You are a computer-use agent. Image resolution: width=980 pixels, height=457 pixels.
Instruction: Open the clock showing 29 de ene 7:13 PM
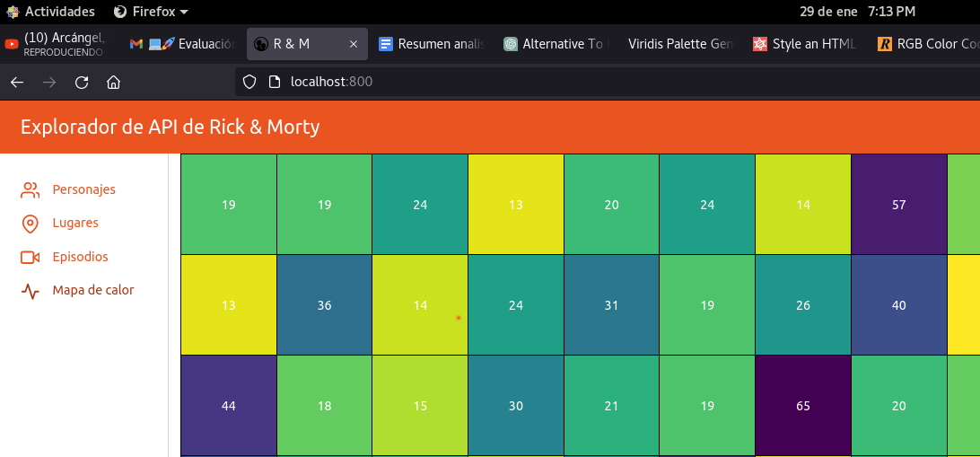coord(858,12)
